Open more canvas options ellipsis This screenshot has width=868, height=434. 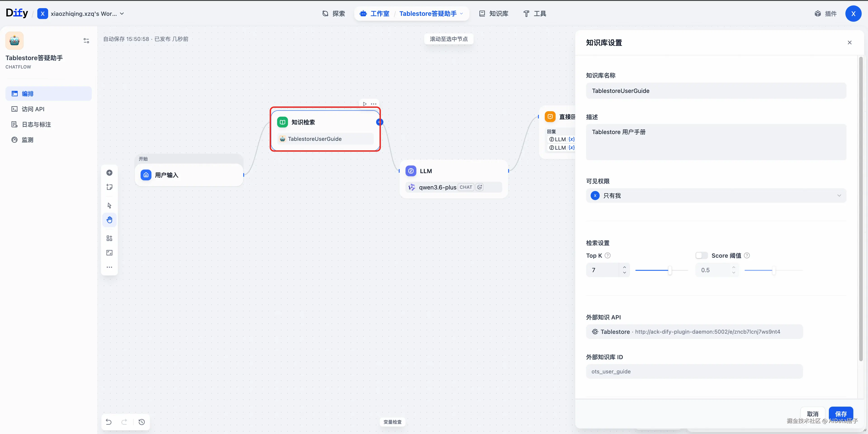tap(109, 267)
